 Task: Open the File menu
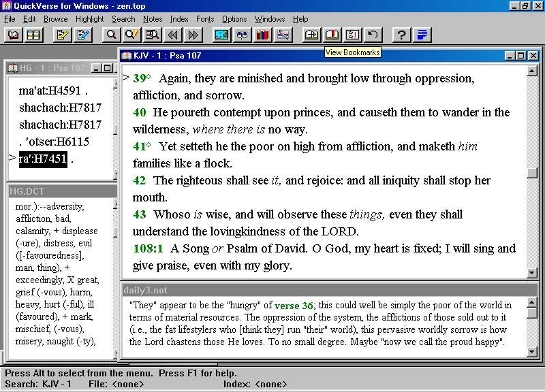click(10, 19)
